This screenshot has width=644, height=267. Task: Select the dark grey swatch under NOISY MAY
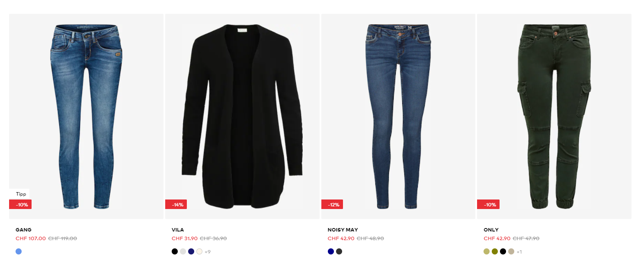tap(339, 251)
